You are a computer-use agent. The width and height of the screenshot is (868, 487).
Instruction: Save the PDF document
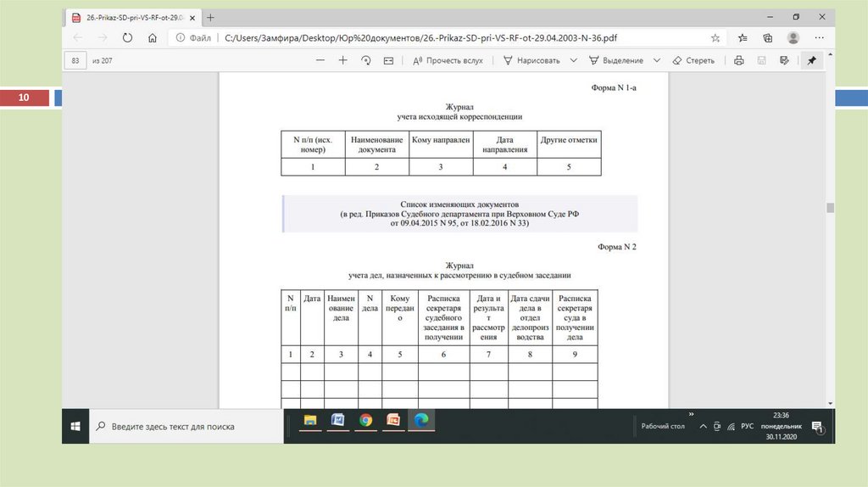point(762,60)
